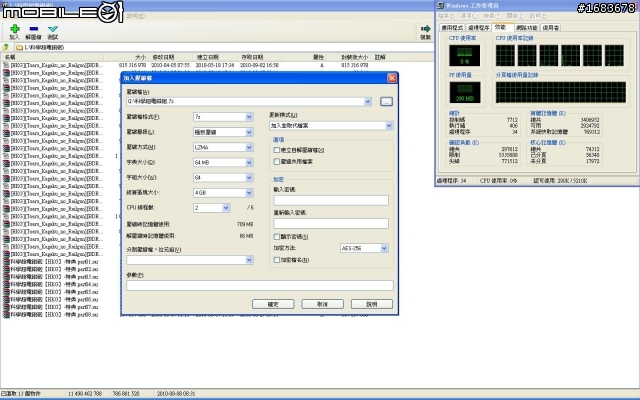Open Options (選項) menu in Task Manager
This screenshot has height=400, width=640.
pos(469,16)
